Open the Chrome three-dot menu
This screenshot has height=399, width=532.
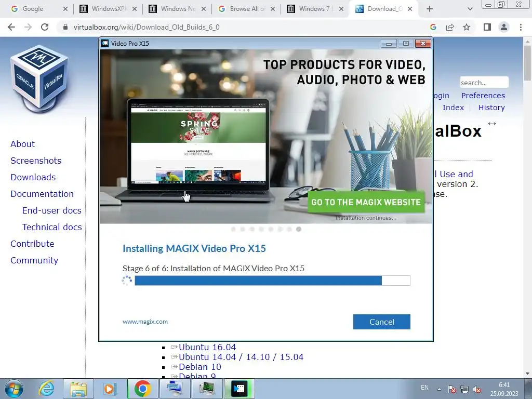521,27
